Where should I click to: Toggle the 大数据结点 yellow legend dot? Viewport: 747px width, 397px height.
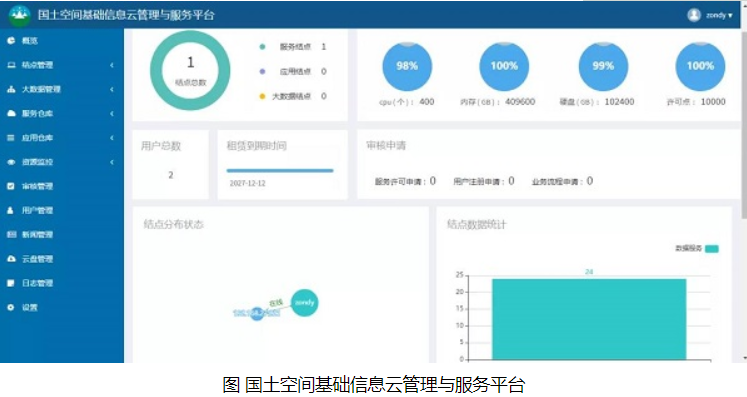click(x=262, y=96)
